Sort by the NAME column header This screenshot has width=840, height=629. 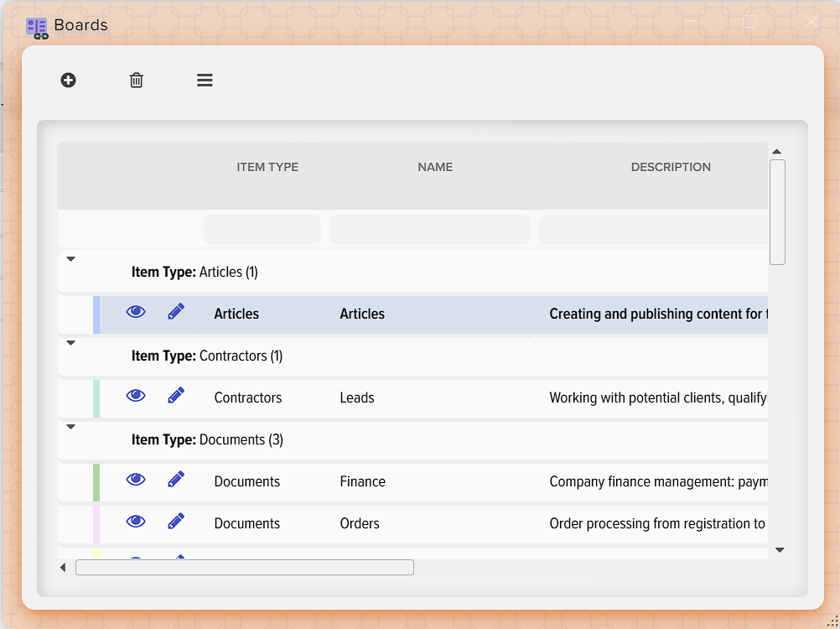[x=435, y=167]
